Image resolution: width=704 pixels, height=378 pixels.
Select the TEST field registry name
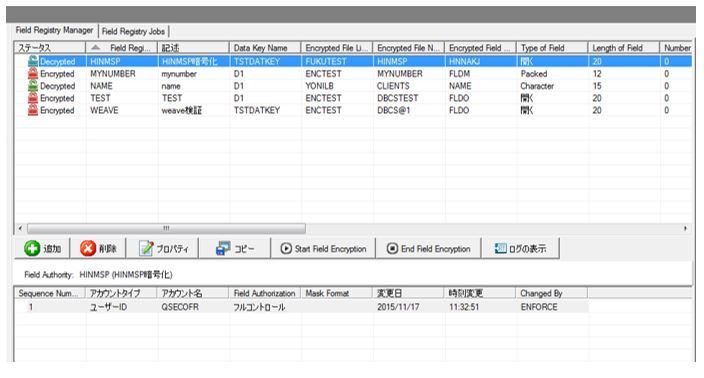(x=100, y=98)
